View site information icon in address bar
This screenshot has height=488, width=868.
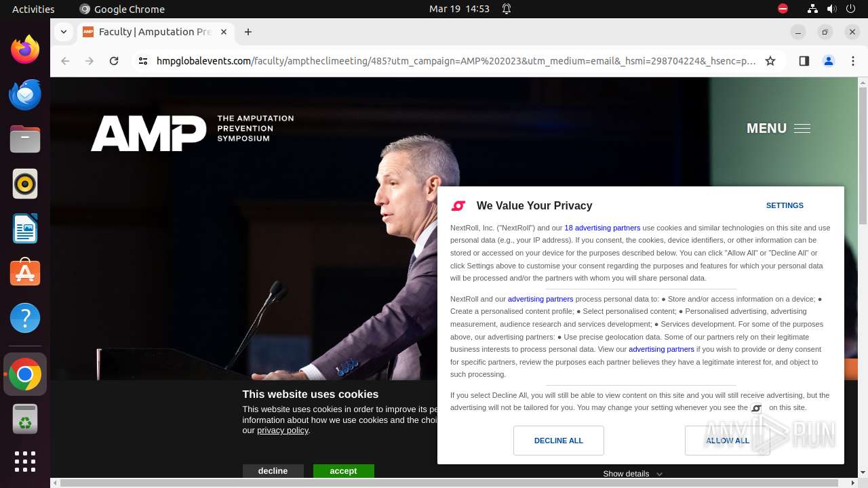[x=142, y=61]
